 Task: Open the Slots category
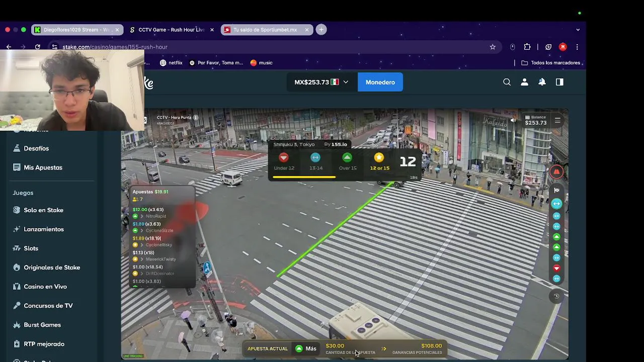coord(31,248)
